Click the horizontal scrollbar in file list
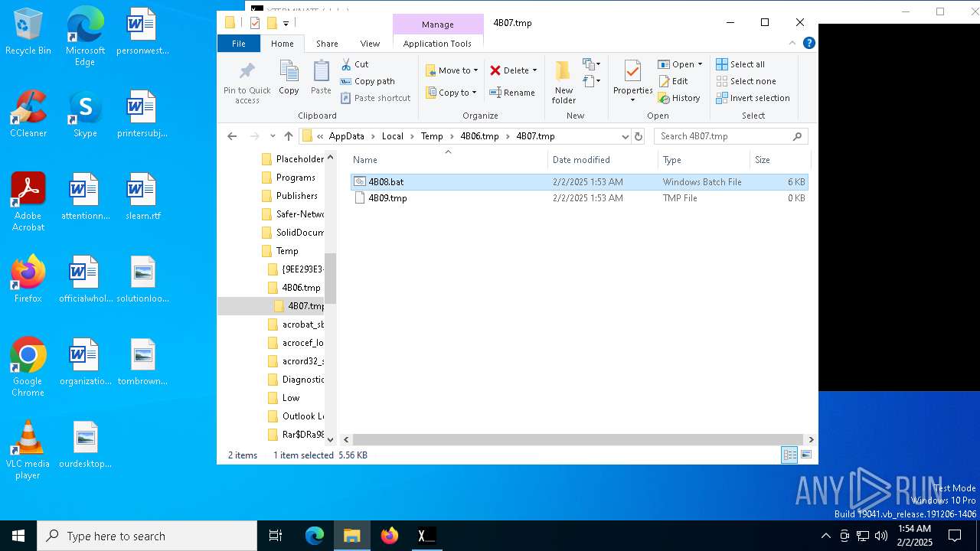 (x=578, y=439)
